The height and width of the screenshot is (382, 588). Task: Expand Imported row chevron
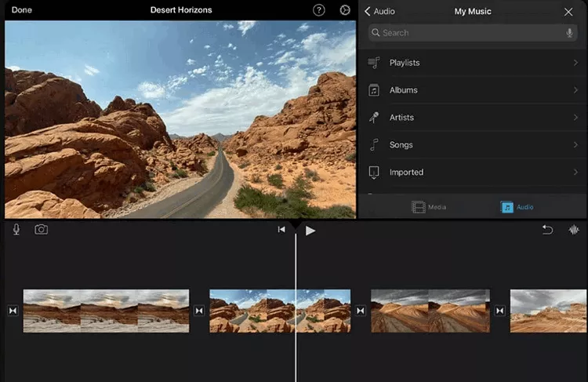(x=575, y=173)
